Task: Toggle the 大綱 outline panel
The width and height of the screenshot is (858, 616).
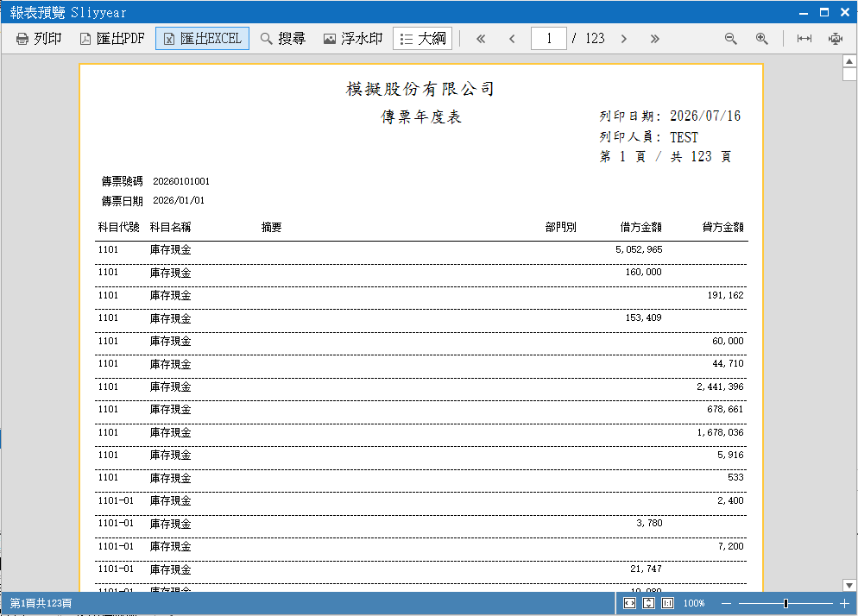Action: point(422,38)
